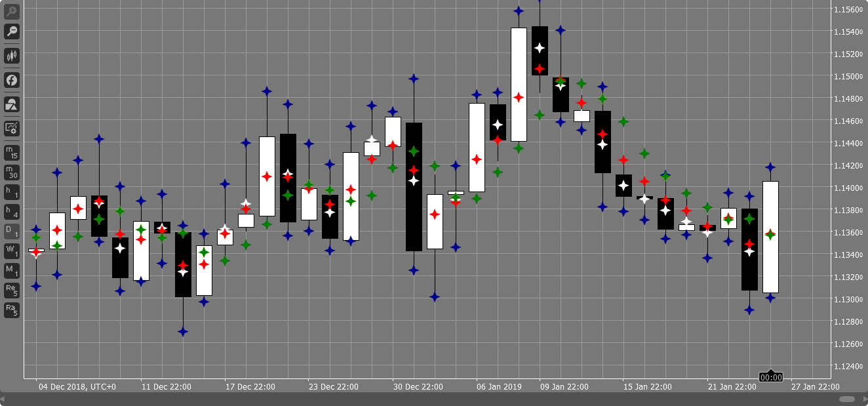Click the '27 Jan 22:00' date label

[816, 387]
